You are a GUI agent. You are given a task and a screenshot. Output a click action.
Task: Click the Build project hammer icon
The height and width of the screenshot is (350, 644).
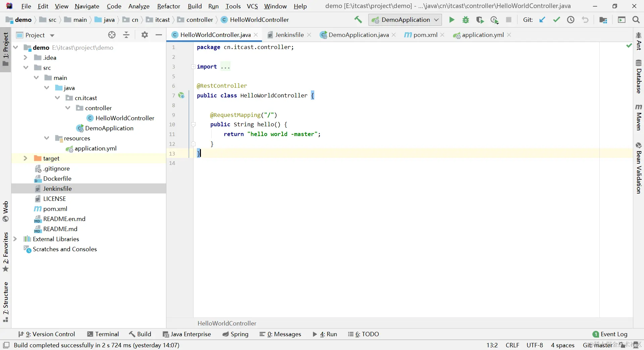(358, 20)
